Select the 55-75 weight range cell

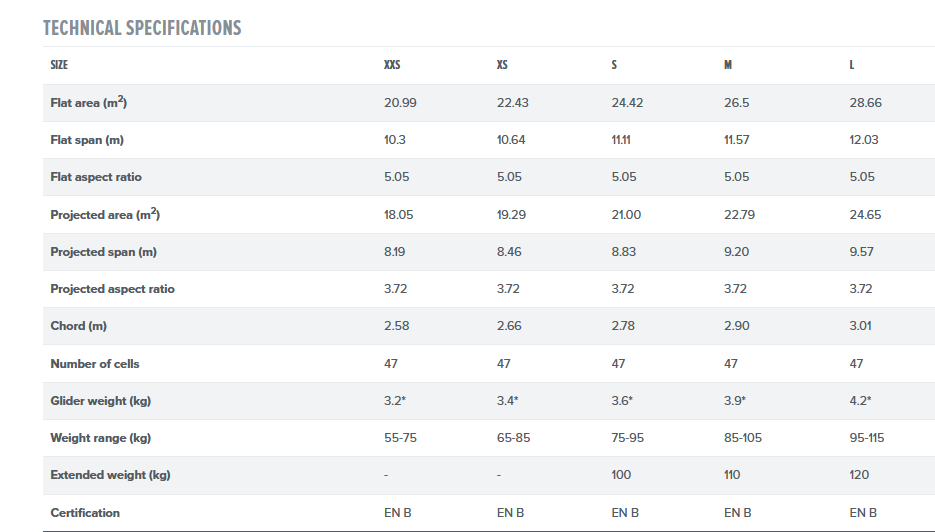click(402, 438)
